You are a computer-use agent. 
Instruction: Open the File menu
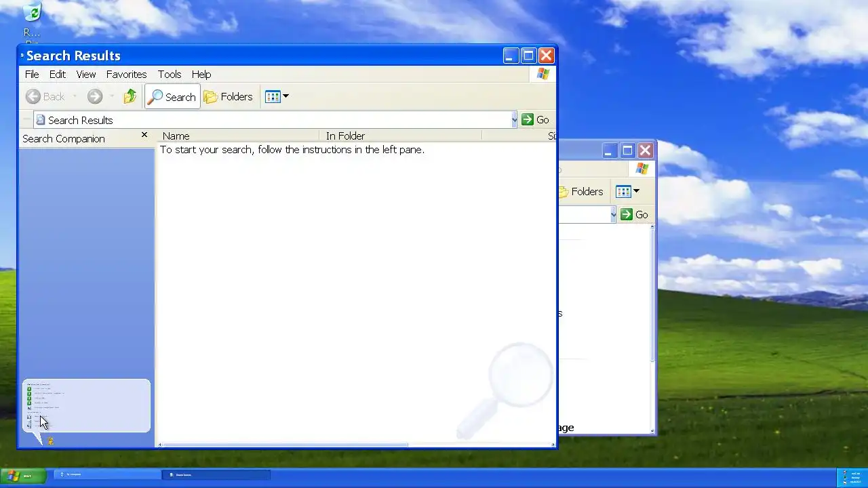[32, 75]
